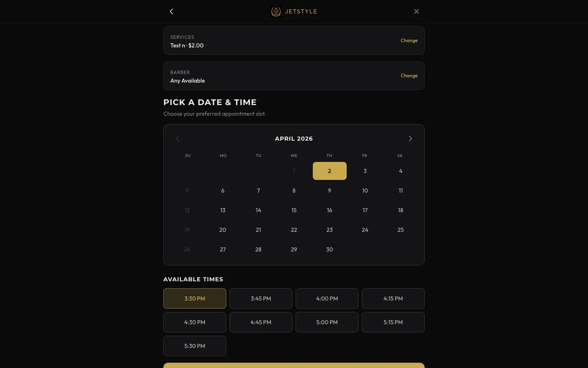Go to the next month with the right arrow
Image resolution: width=588 pixels, height=368 pixels.
point(410,139)
